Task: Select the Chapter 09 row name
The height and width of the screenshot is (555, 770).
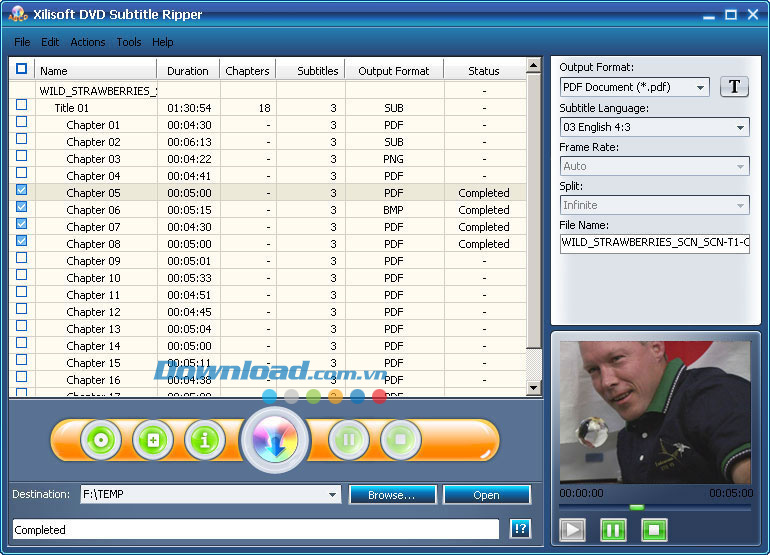Action: coord(93,261)
